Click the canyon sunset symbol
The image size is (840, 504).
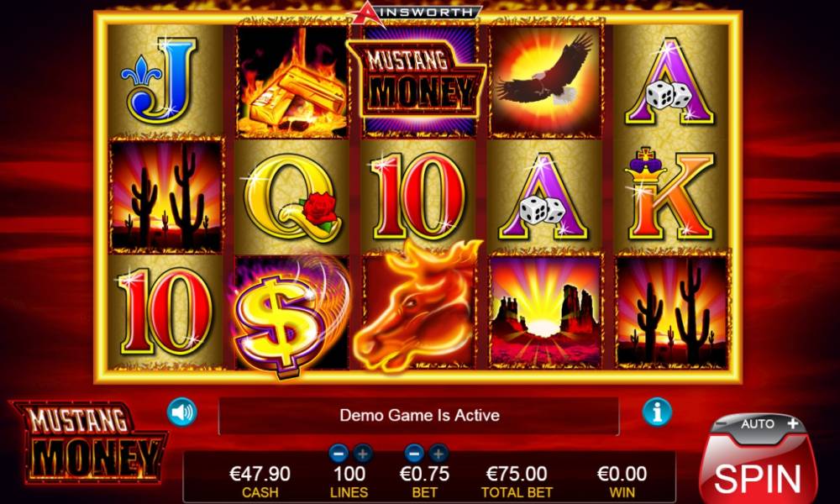pyautogui.click(x=545, y=312)
